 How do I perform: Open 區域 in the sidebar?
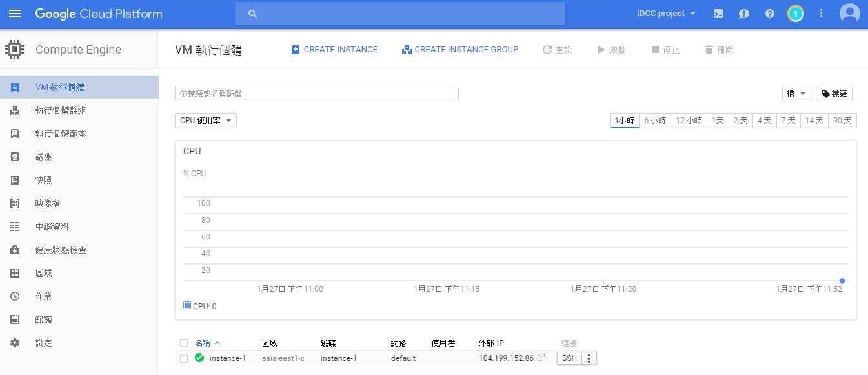[x=79, y=273]
